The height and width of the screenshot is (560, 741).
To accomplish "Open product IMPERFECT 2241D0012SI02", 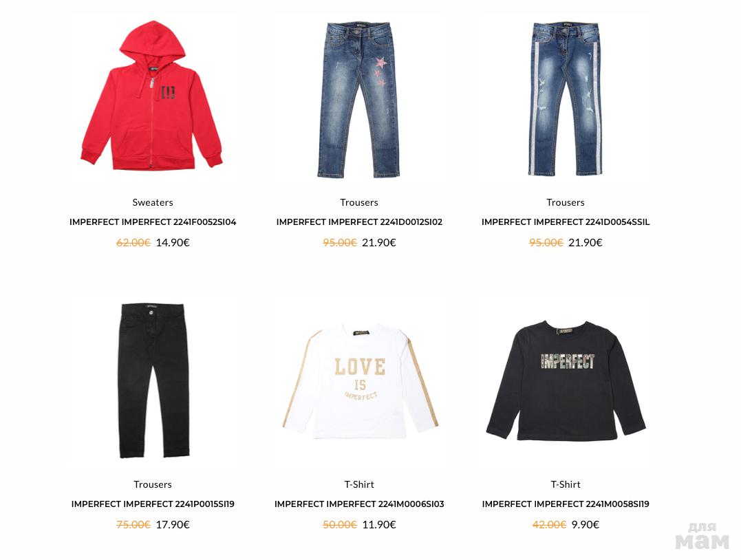I will pyautogui.click(x=359, y=222).
